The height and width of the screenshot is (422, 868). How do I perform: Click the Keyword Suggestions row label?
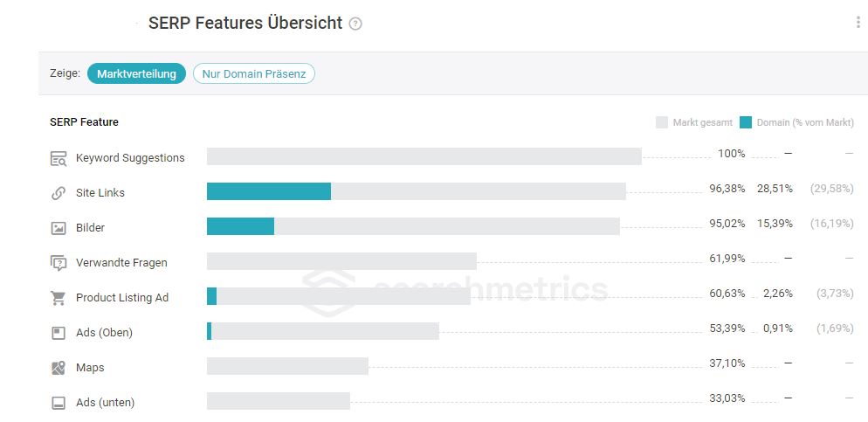click(130, 158)
